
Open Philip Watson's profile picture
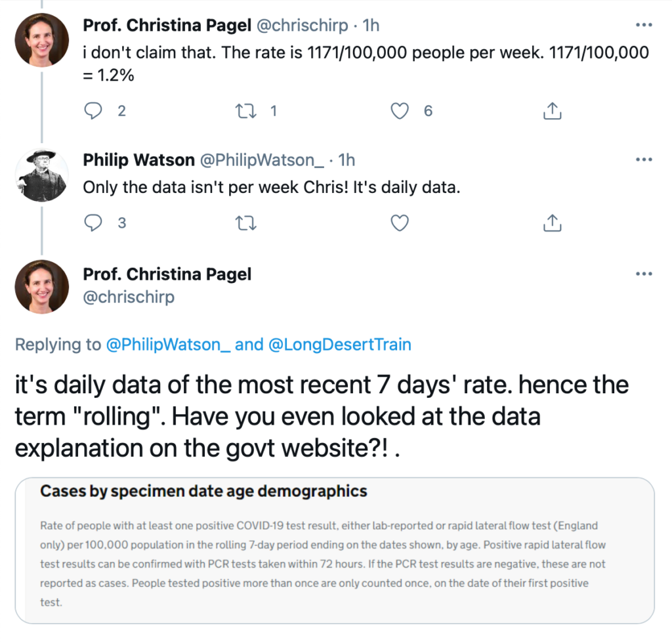(x=41, y=175)
